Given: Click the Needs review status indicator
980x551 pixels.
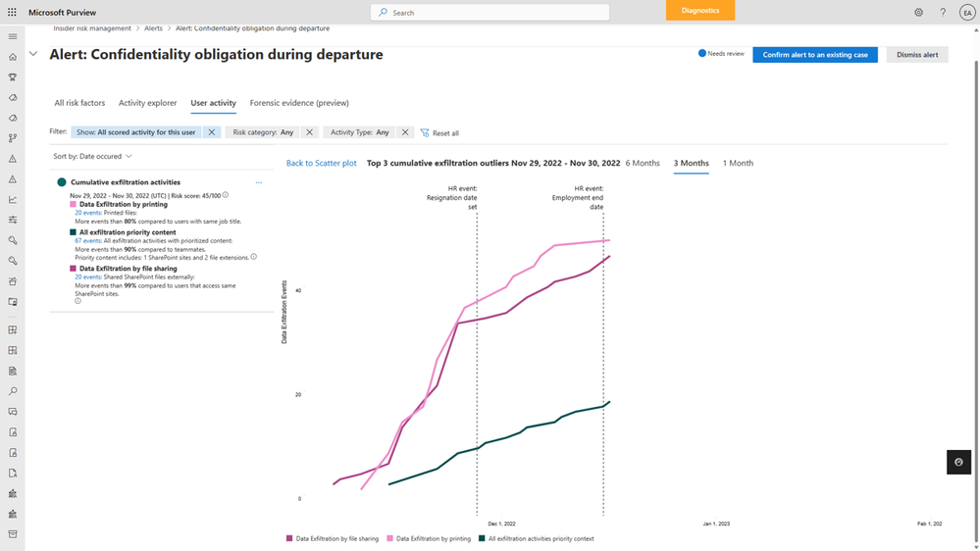Looking at the screenshot, I should (x=721, y=54).
